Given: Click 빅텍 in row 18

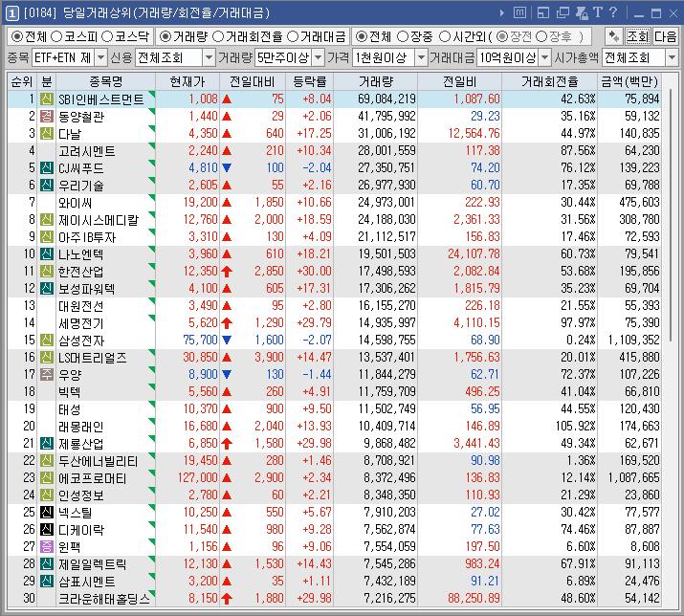Looking at the screenshot, I should [70, 392].
